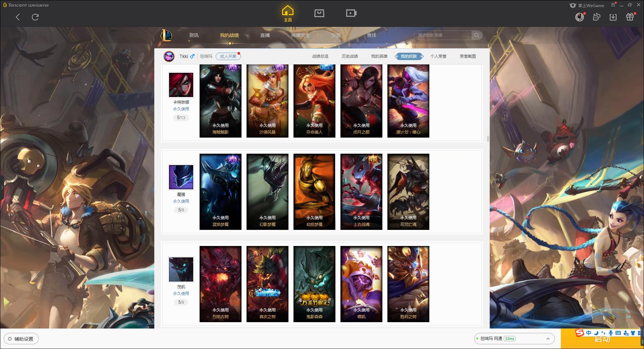Image resolution: width=644 pixels, height=349 pixels.
Task: Open the 个人荣誉 sub-tab
Action: point(438,56)
